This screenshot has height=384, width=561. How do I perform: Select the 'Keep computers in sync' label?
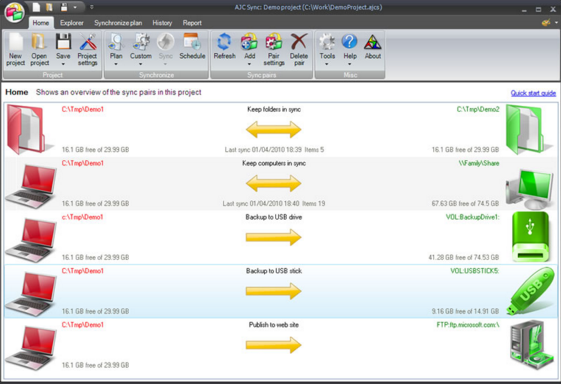pos(274,163)
